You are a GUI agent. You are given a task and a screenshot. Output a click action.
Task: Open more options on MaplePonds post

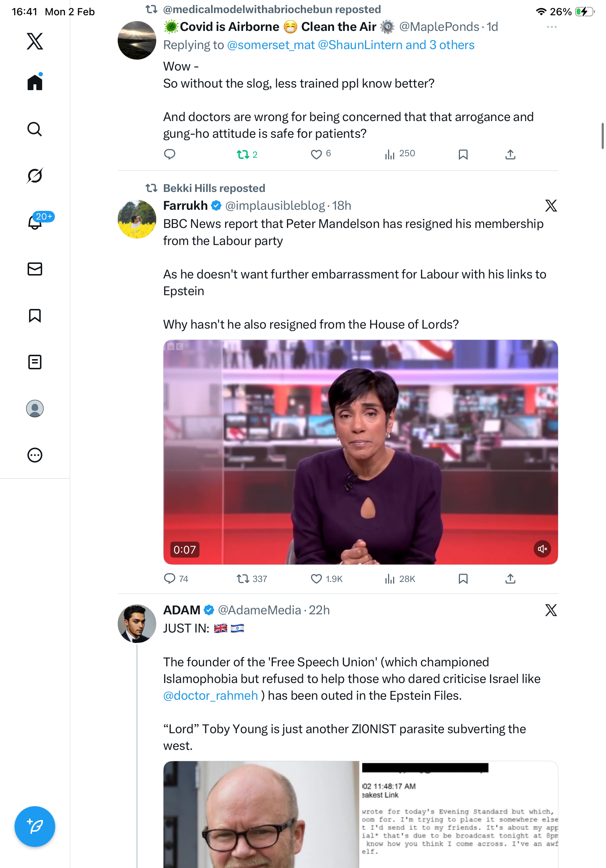551,27
